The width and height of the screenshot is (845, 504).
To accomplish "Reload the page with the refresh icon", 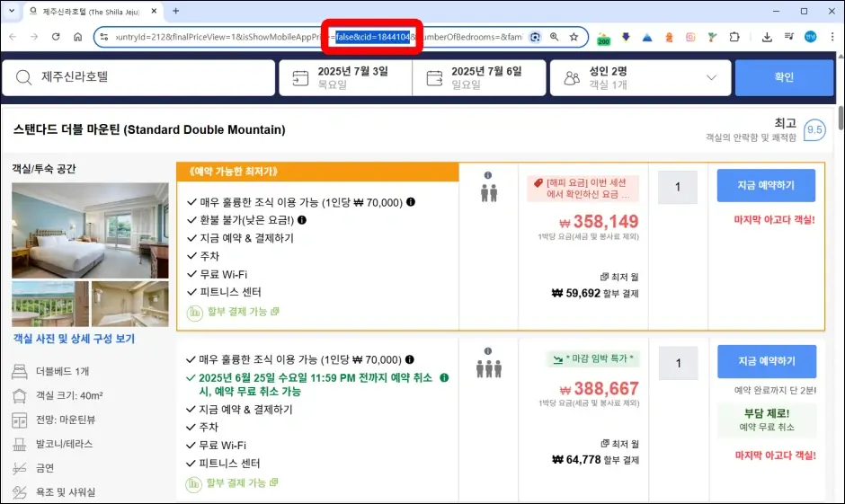I will 56,37.
